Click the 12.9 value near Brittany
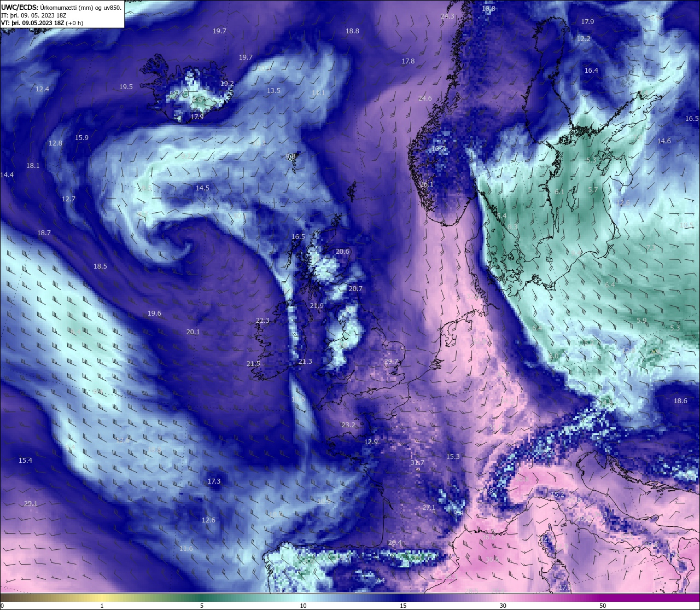The width and height of the screenshot is (700, 610). coord(371,442)
